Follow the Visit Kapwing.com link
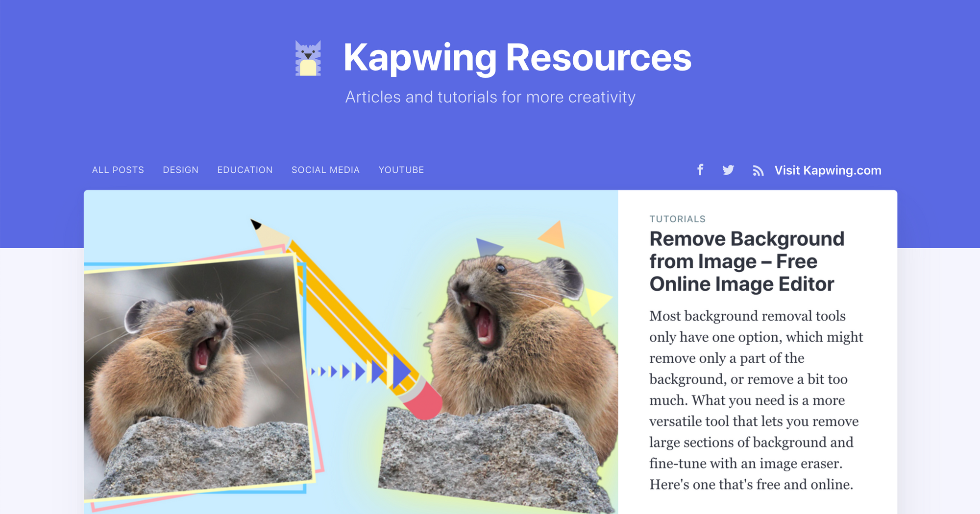The image size is (980, 514). point(828,170)
